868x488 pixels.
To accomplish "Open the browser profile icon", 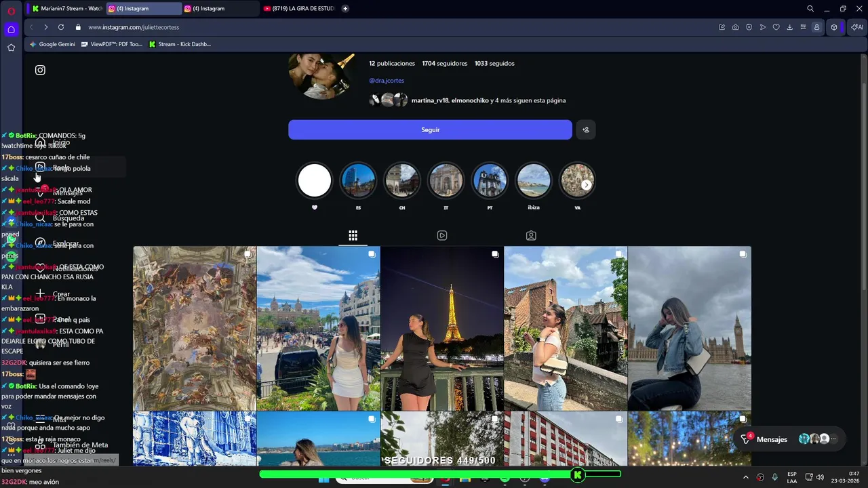I will pyautogui.click(x=817, y=27).
